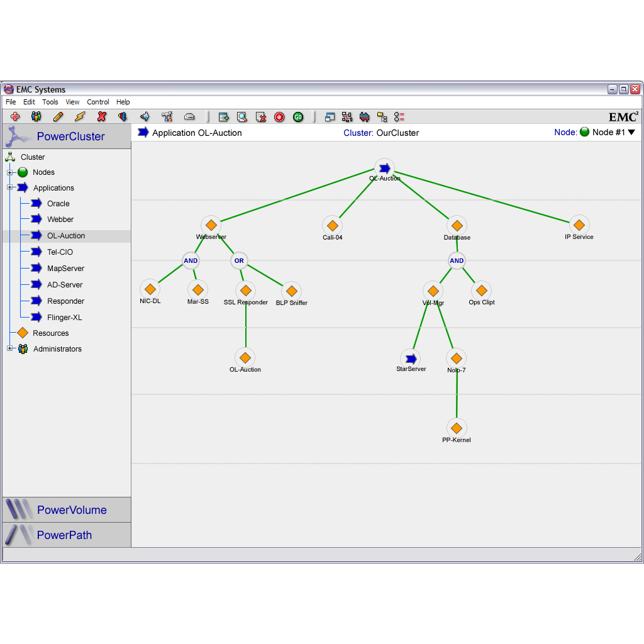Select Responder in the applications tree
Image resolution: width=644 pixels, height=644 pixels.
(65, 301)
